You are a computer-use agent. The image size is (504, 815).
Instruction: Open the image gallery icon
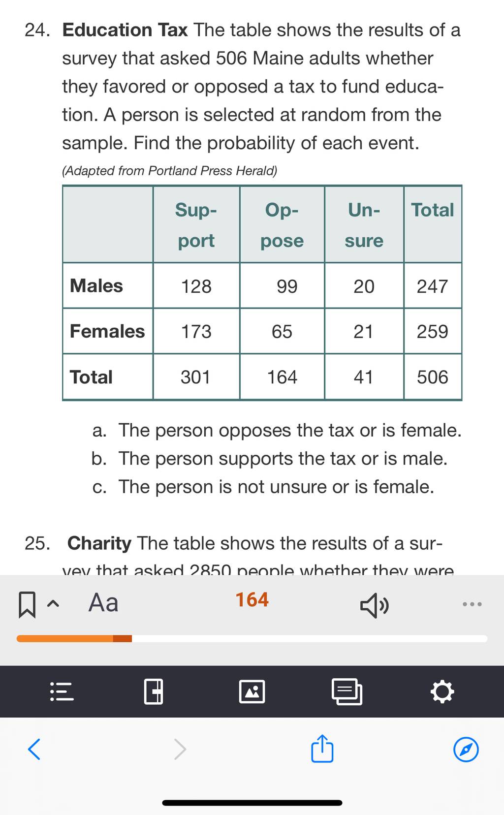(x=252, y=691)
